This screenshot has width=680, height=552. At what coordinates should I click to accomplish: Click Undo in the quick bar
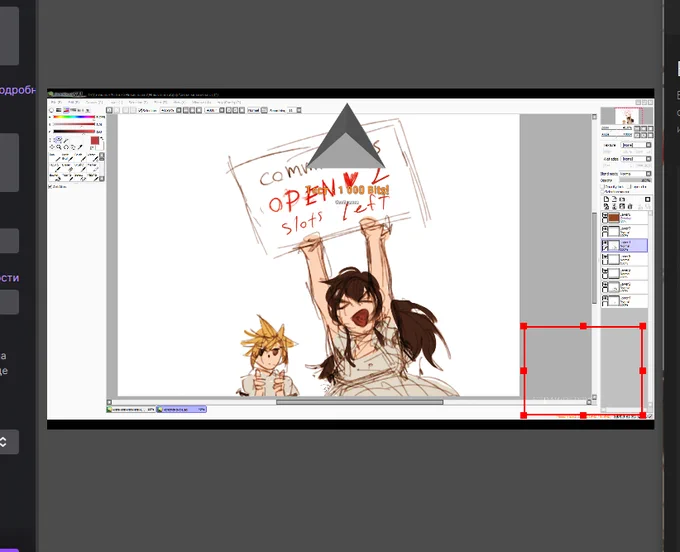(109, 110)
